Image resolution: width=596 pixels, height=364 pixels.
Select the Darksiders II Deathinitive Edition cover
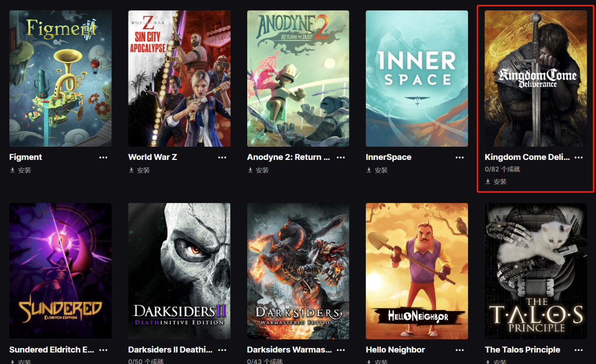click(179, 271)
